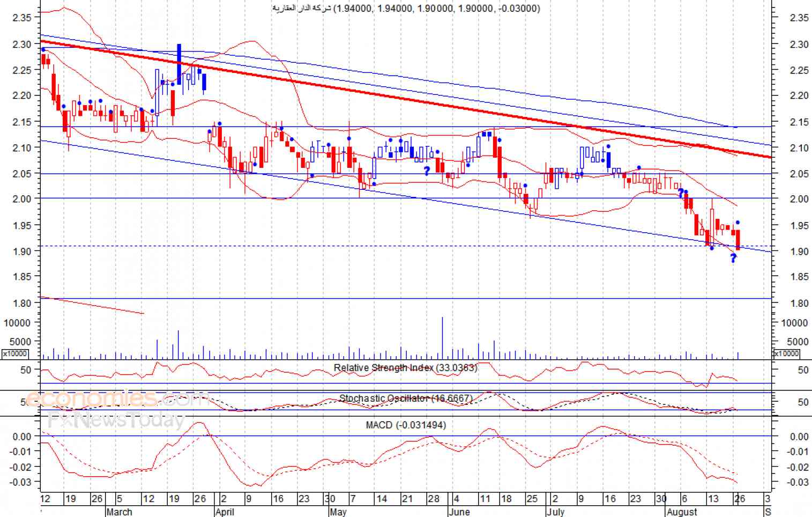Click the chart title with OHLC values
The height and width of the screenshot is (517, 812).
coord(406,8)
